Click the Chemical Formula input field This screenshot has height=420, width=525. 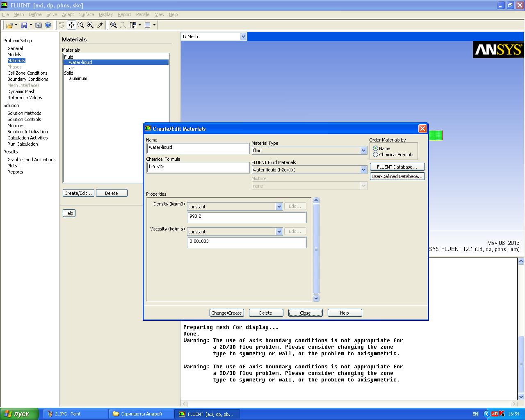[198, 167]
